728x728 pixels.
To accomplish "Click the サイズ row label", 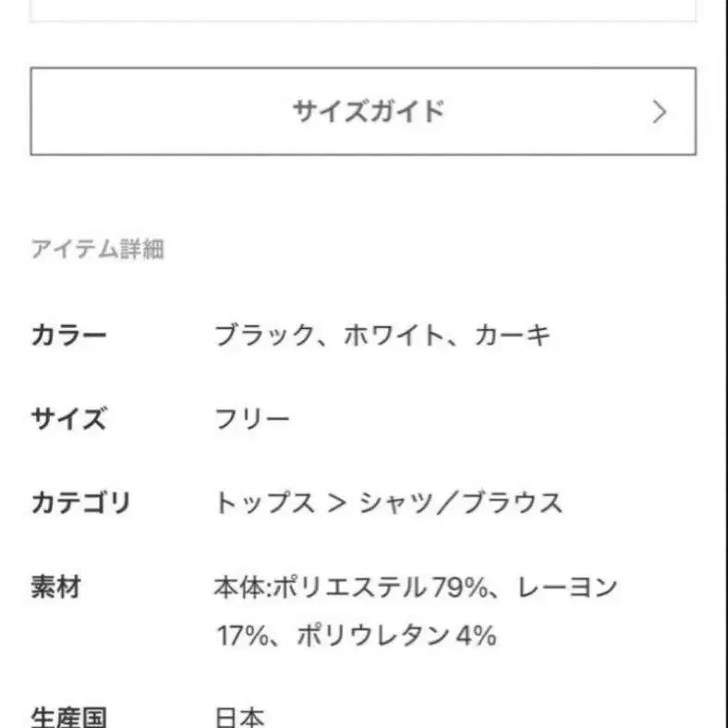I will tap(69, 419).
